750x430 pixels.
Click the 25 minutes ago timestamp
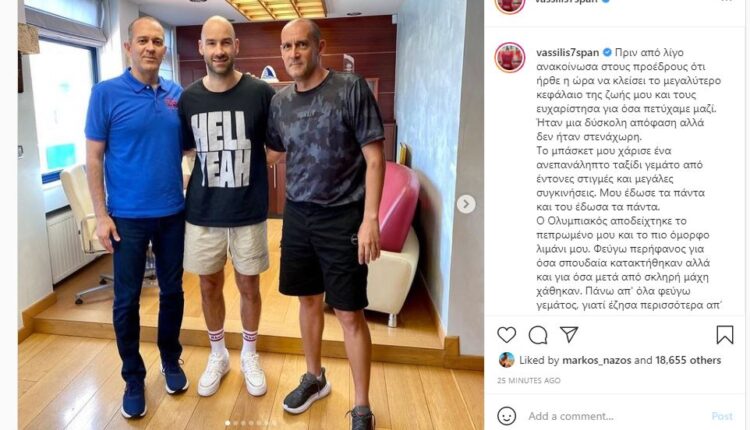pyautogui.click(x=529, y=381)
